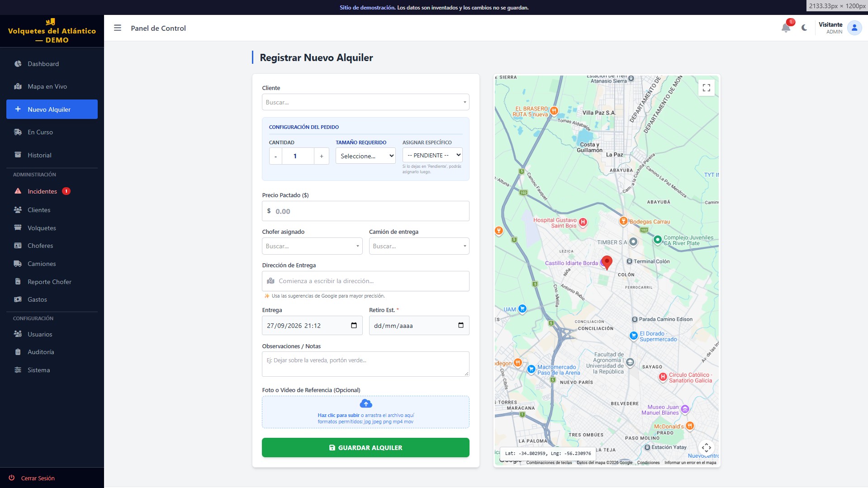
Task: Click the Observaciones / Notas textarea
Action: (365, 364)
